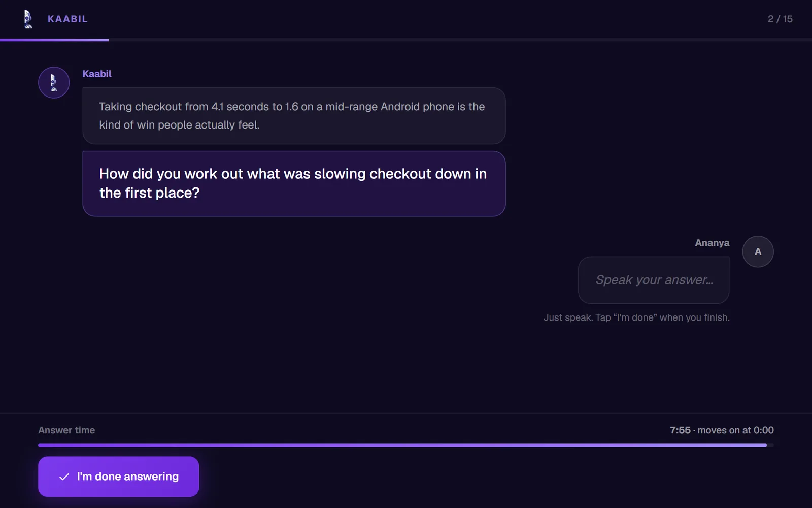The width and height of the screenshot is (812, 508).
Task: Click the remaining time "7:55" readout
Action: coord(680,430)
